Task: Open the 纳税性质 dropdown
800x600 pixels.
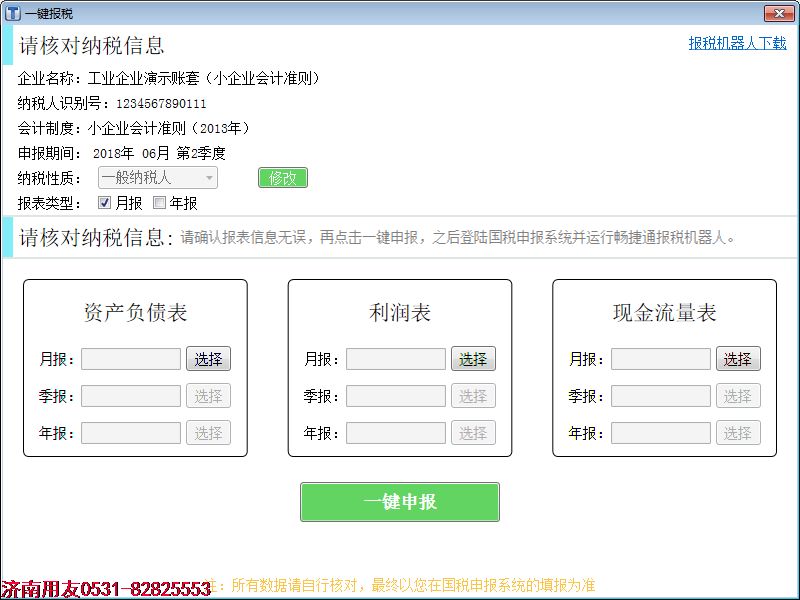Action: pyautogui.click(x=158, y=178)
